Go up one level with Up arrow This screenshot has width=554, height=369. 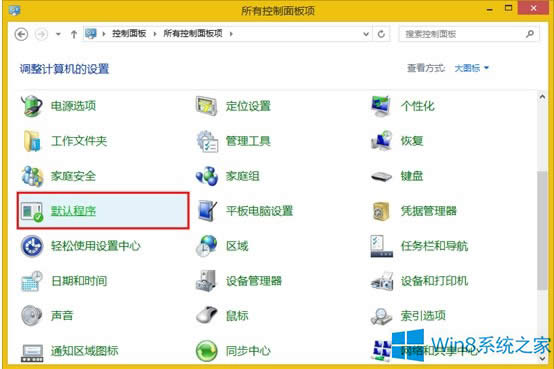click(74, 34)
